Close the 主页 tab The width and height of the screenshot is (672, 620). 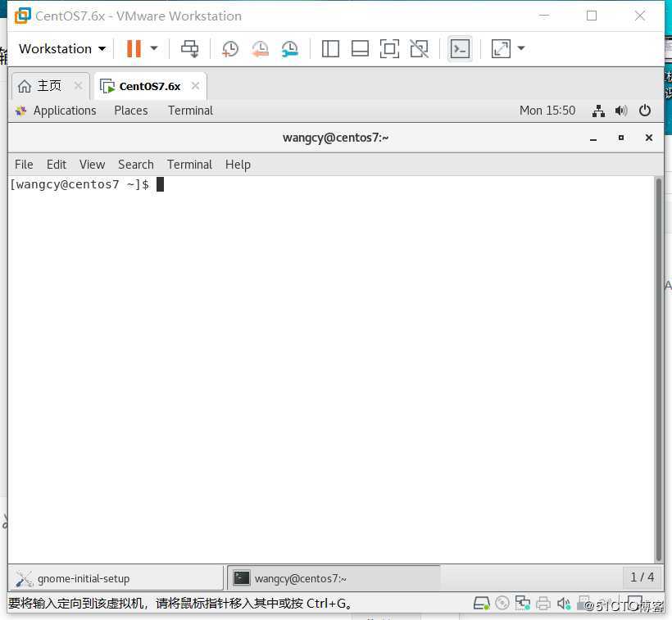[x=78, y=86]
